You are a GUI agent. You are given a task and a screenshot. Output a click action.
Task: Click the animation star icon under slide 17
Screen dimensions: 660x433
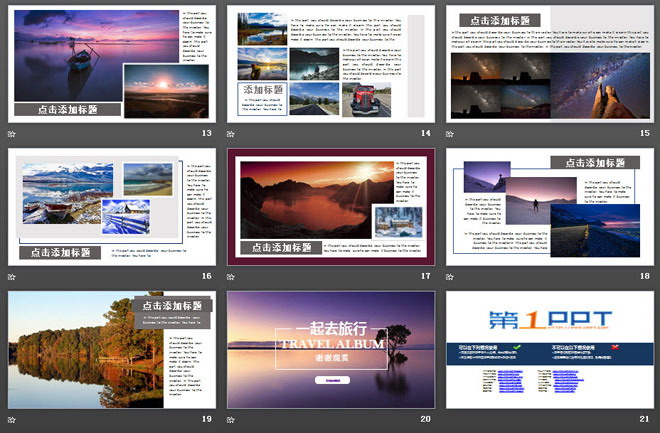click(232, 276)
